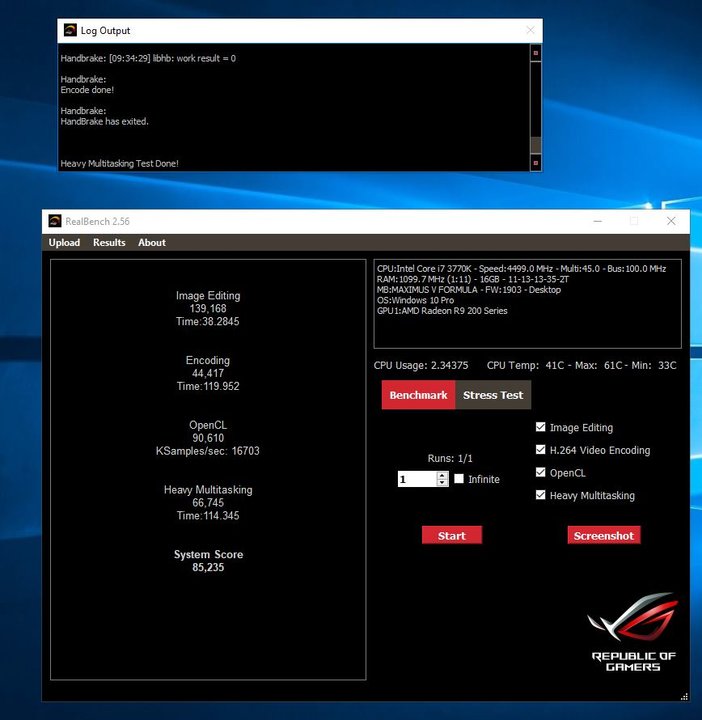Increase run count with the up arrow

click(x=442, y=475)
